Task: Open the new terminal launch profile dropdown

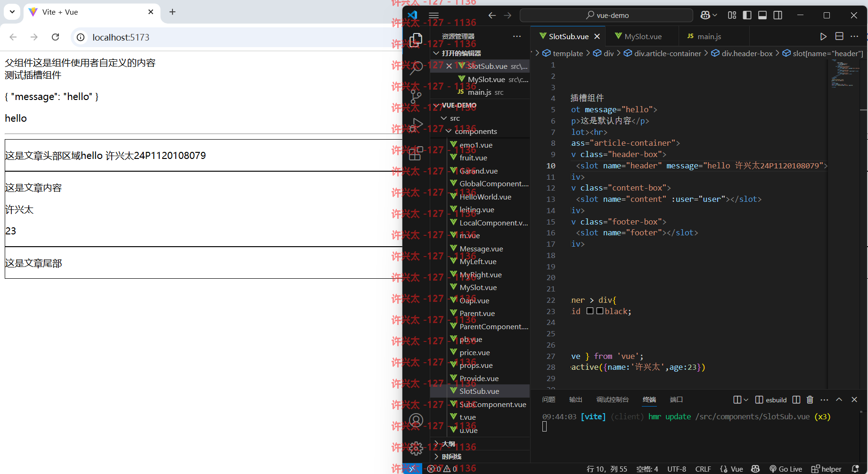Action: coord(746,399)
